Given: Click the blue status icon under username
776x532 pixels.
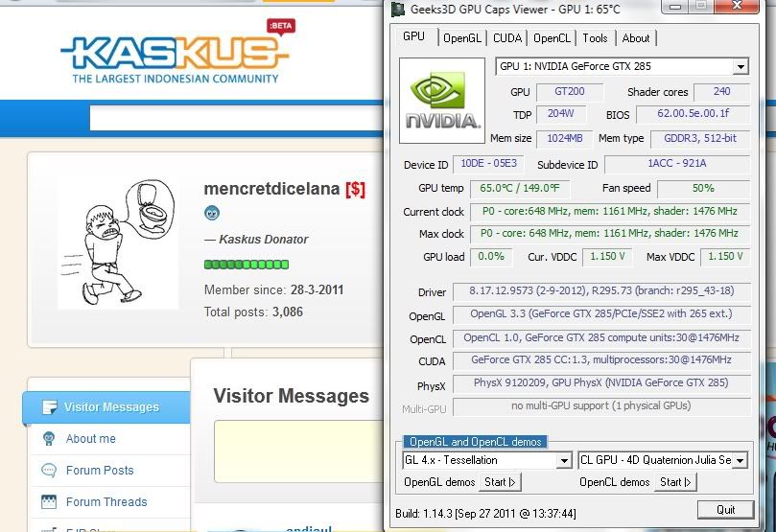Looking at the screenshot, I should pyautogui.click(x=212, y=213).
